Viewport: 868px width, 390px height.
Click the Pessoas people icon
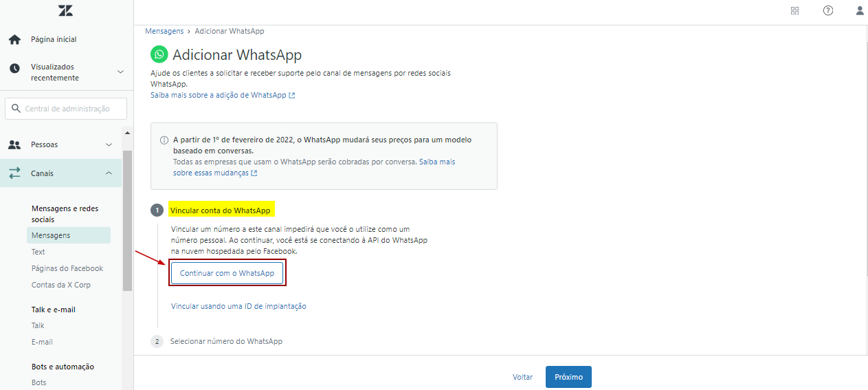[x=14, y=145]
